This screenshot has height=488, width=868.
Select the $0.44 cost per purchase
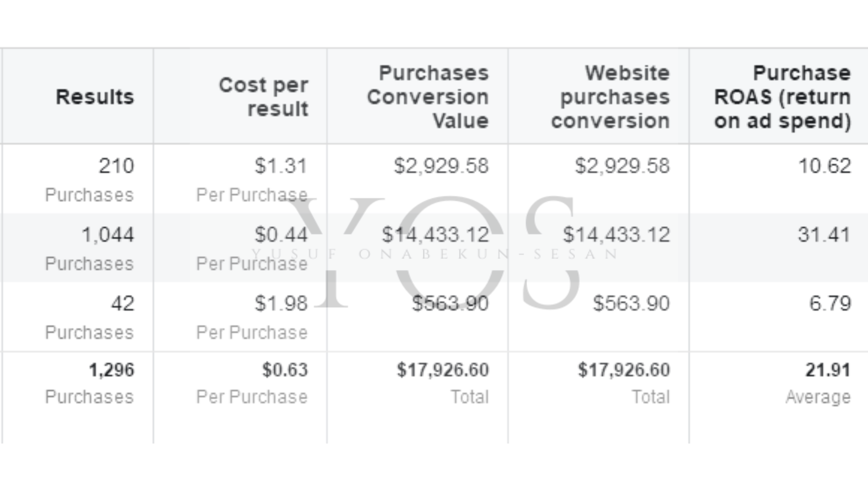(x=281, y=235)
